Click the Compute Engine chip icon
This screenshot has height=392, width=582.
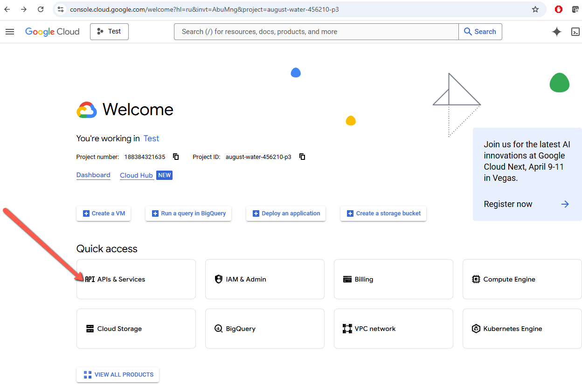click(476, 279)
